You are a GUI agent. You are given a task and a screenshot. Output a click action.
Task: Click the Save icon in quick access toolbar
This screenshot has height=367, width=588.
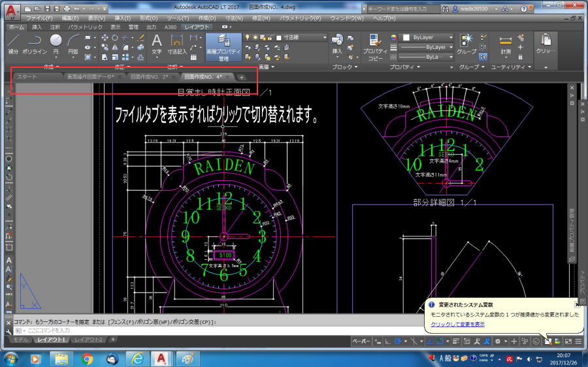coord(47,8)
